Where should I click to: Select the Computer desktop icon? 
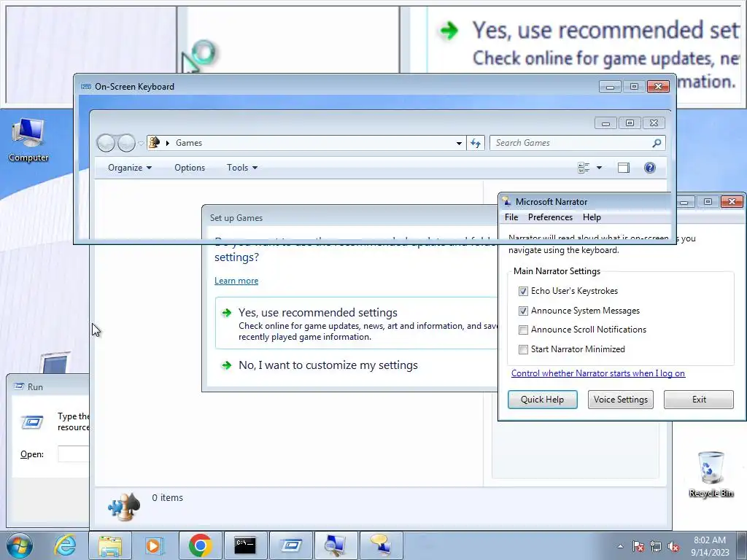[28, 140]
